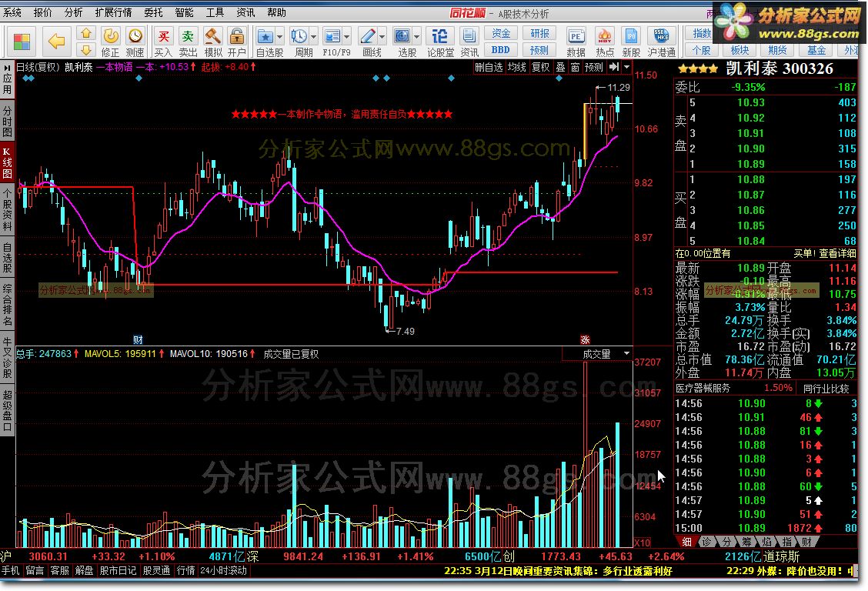Screen dimensions: 868x591
Task: Click 删自选 to remove from watchlist
Action: click(x=489, y=67)
